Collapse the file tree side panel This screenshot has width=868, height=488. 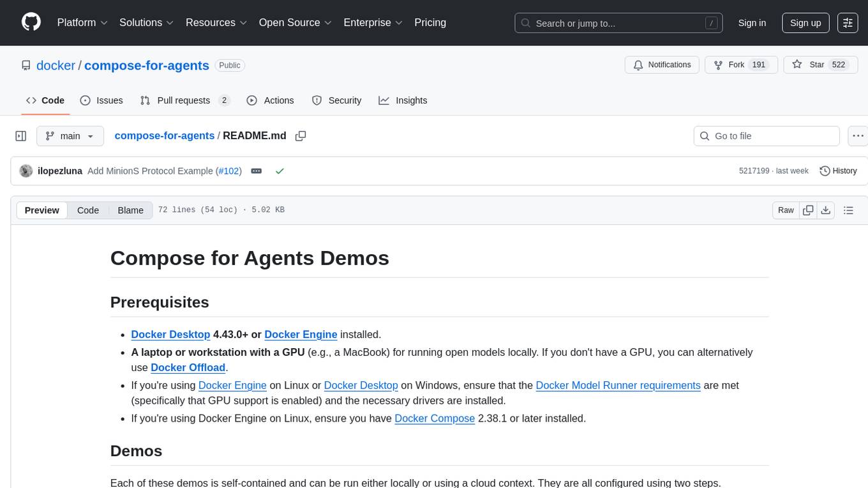pyautogui.click(x=21, y=136)
